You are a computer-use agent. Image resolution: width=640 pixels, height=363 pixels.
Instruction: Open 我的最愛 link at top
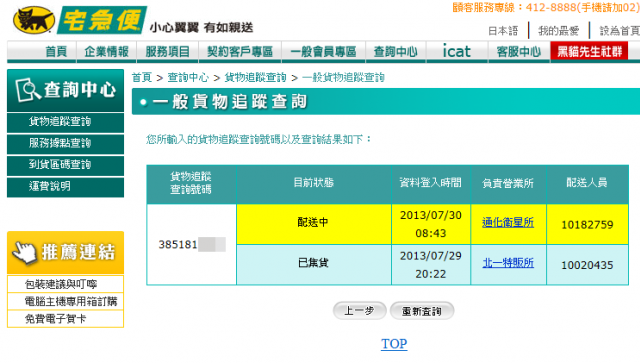point(558,31)
